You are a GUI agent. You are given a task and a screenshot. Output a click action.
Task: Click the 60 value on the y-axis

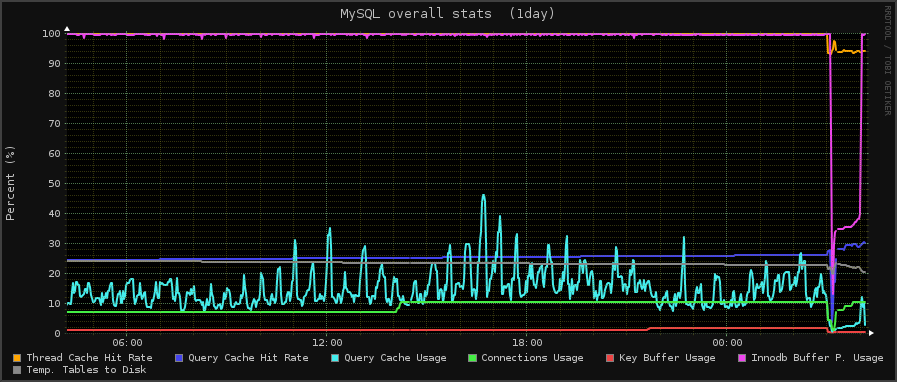click(x=54, y=153)
